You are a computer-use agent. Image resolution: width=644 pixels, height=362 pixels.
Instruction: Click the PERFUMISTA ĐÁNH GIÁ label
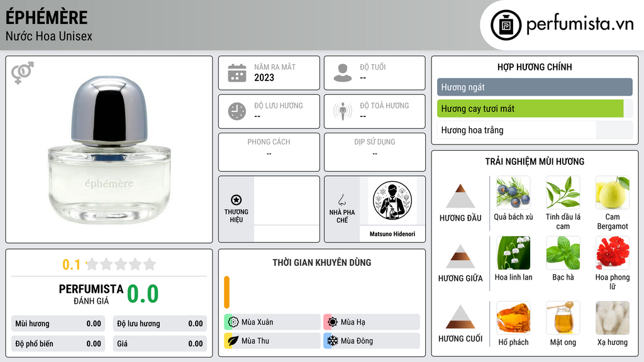(x=91, y=294)
